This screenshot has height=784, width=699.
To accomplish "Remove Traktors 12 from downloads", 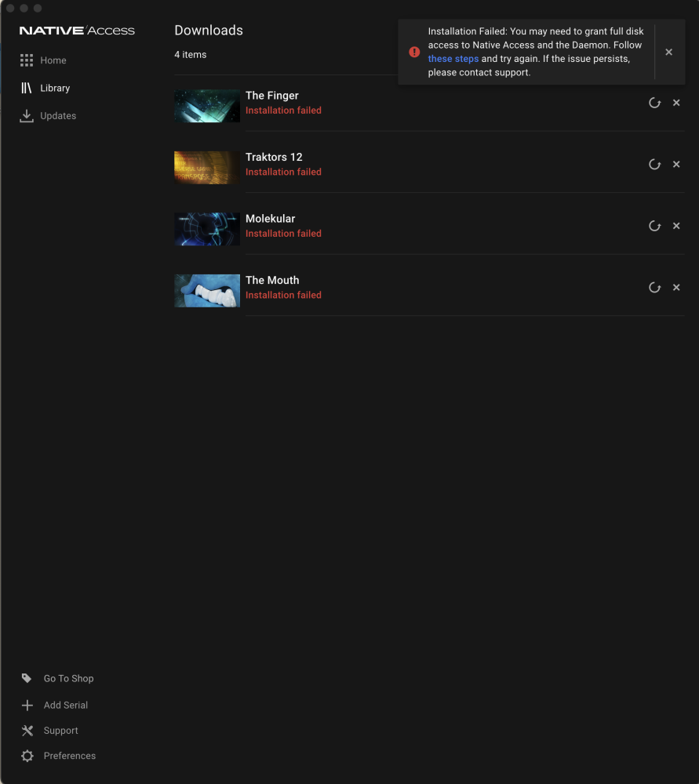I will (676, 164).
